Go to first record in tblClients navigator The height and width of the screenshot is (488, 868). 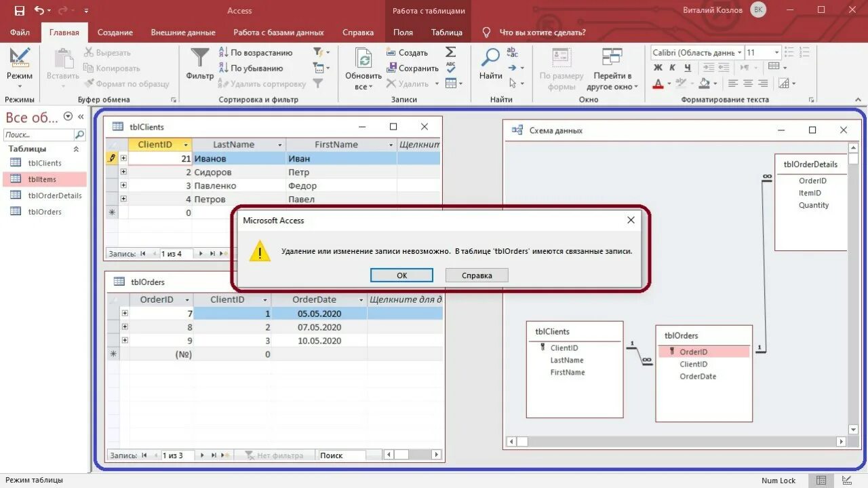click(143, 254)
